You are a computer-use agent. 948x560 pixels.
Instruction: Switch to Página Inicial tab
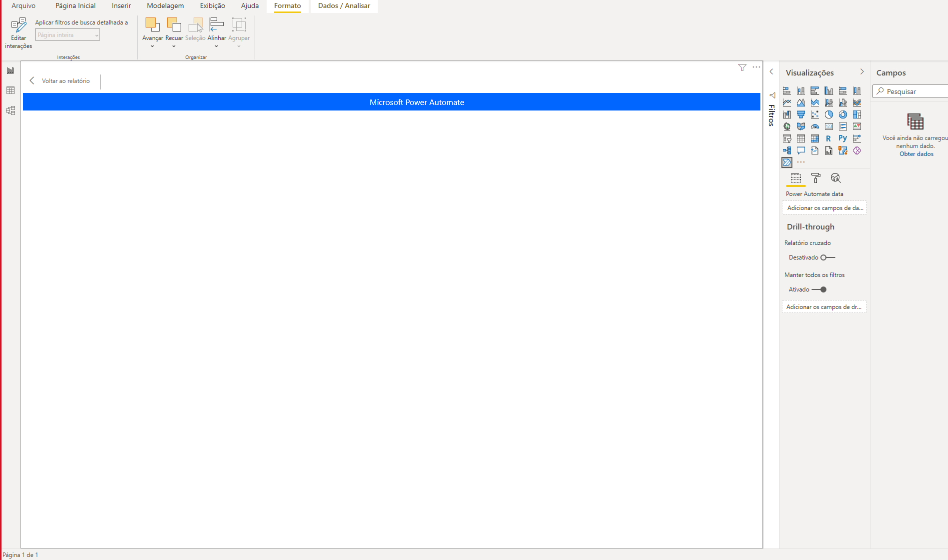tap(76, 5)
